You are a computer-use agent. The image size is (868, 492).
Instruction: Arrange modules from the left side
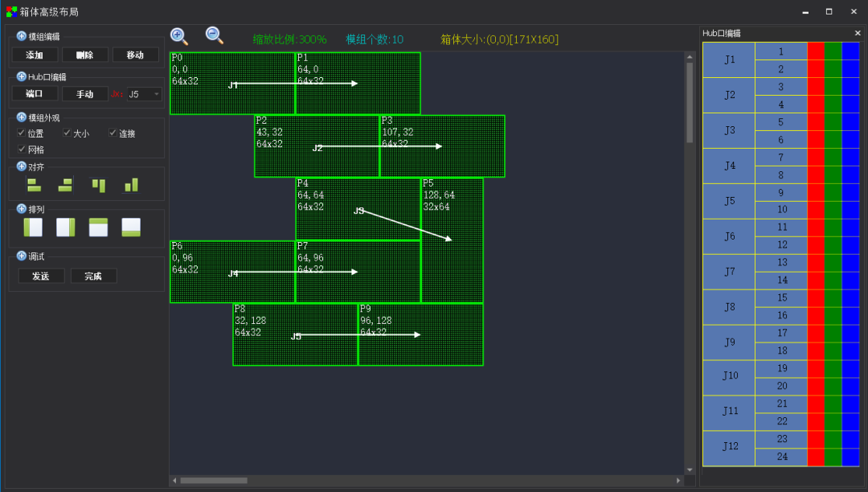33,228
